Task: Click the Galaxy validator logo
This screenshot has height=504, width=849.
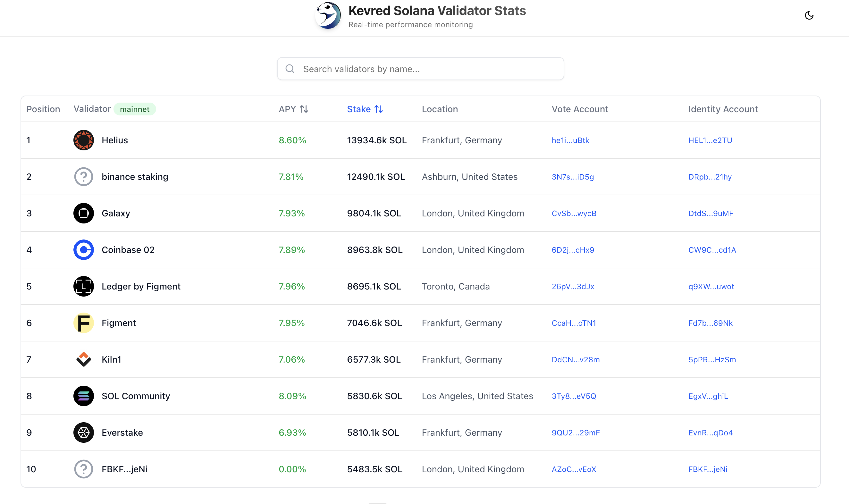Action: click(x=84, y=213)
